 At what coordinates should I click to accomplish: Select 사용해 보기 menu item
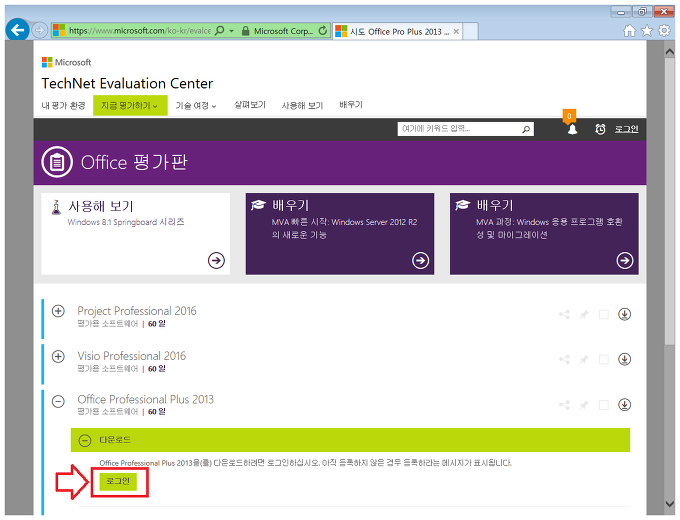tap(302, 105)
